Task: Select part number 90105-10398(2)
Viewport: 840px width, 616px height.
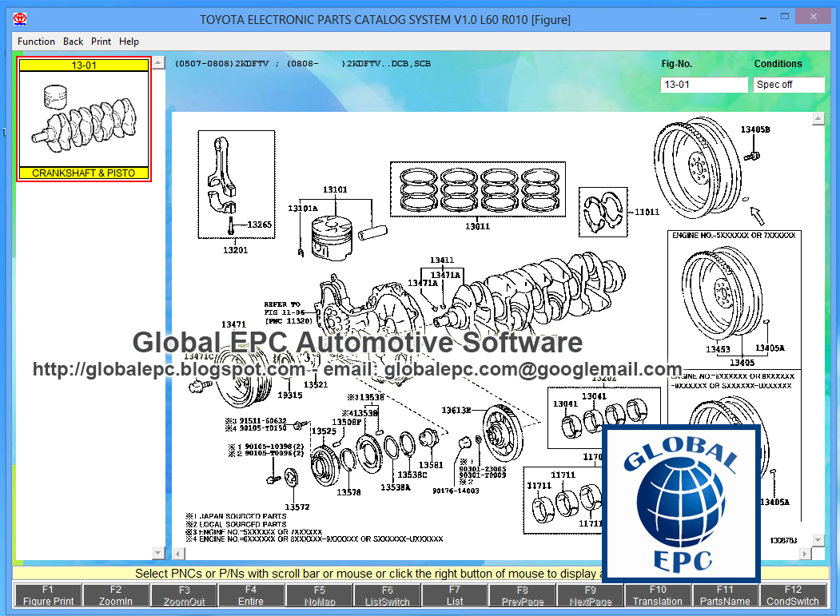Action: point(274,446)
